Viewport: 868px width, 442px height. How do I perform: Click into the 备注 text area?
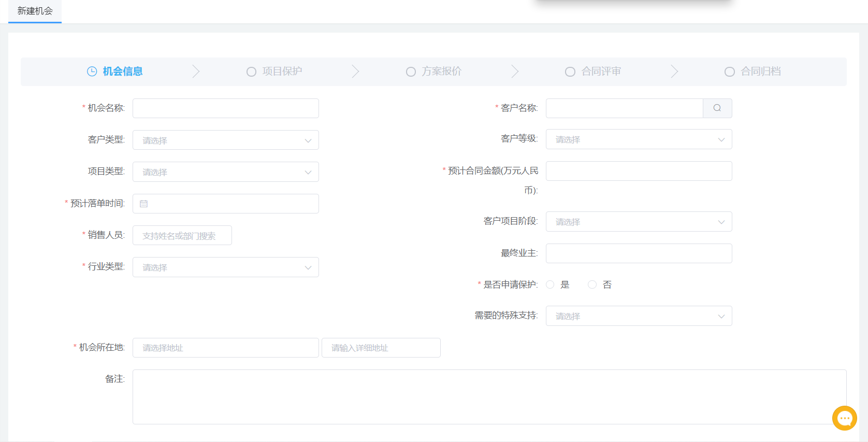(x=489, y=396)
